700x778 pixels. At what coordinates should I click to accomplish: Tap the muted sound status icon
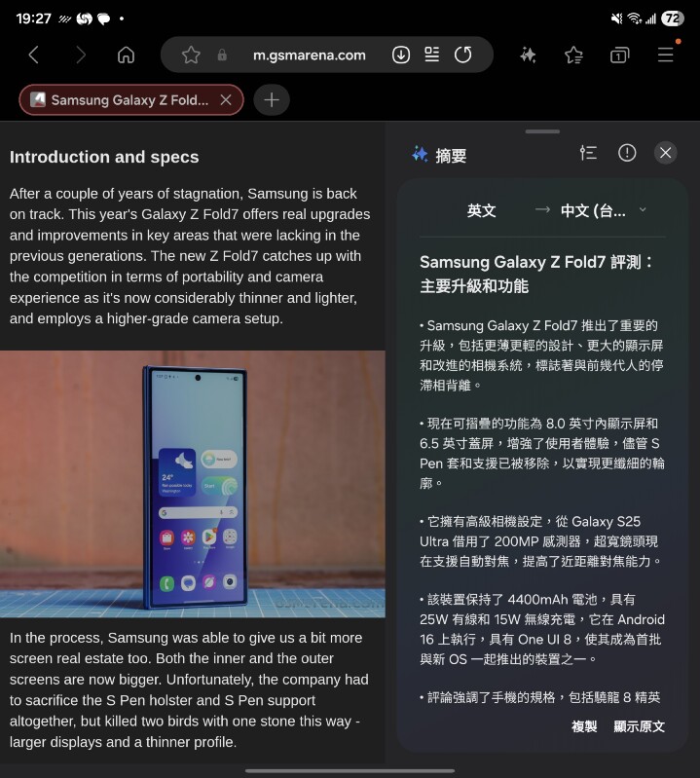616,19
